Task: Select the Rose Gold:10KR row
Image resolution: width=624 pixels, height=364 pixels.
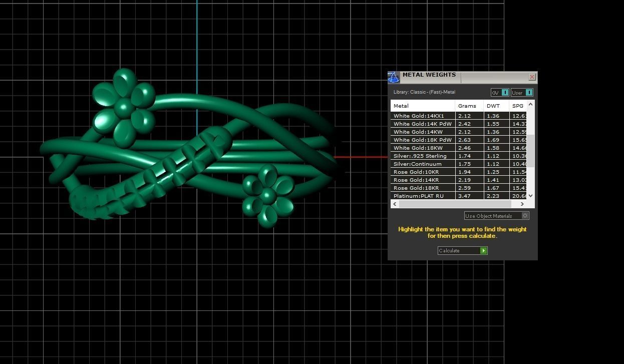Action: click(x=459, y=172)
